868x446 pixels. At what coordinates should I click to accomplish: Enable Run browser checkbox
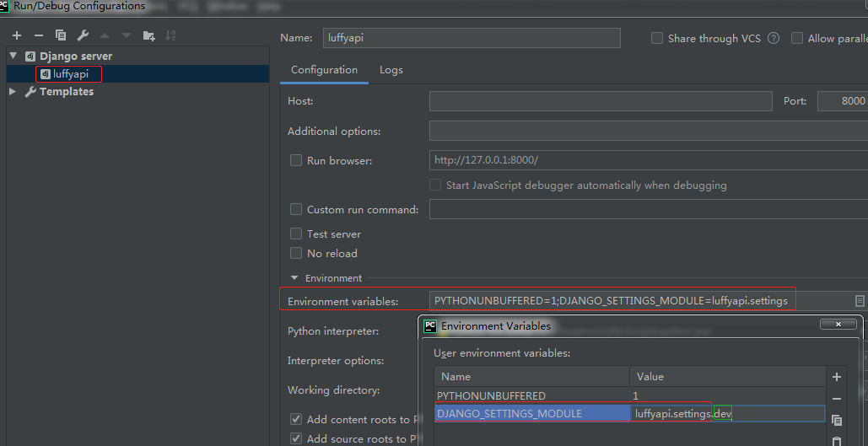[295, 160]
